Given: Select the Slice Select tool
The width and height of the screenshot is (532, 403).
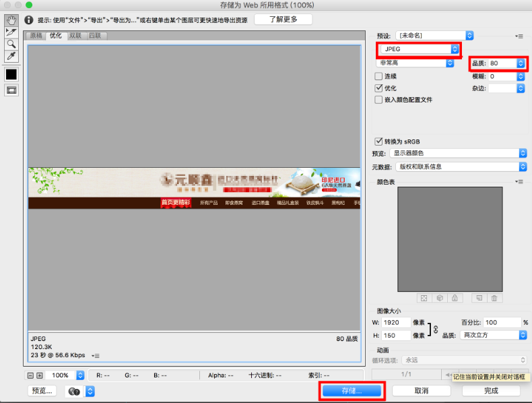Looking at the screenshot, I should point(11,32).
